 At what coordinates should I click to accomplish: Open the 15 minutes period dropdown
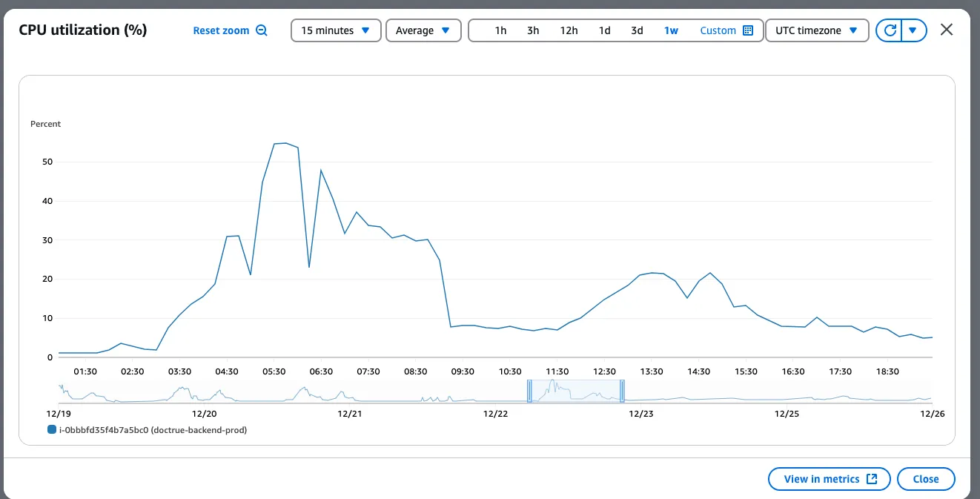pos(335,30)
